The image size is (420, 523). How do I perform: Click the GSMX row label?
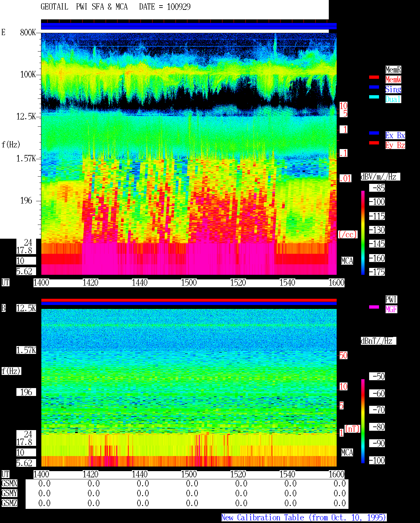coord(9,484)
